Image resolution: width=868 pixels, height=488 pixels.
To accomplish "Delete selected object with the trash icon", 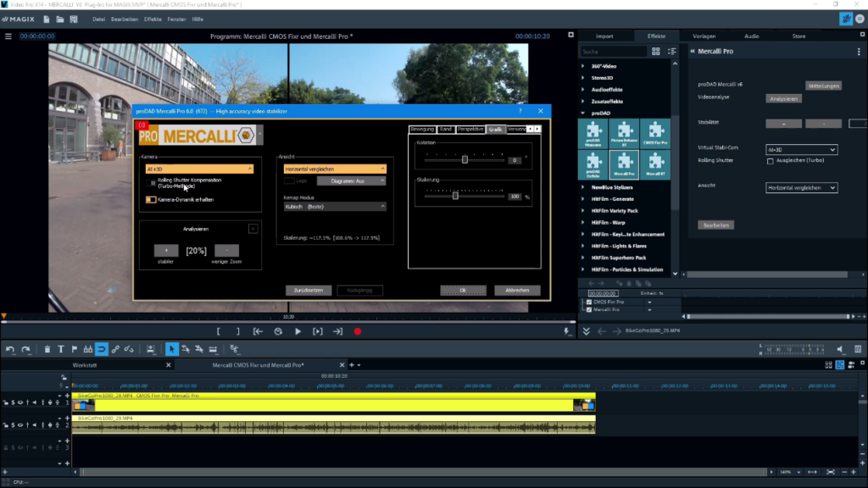I will [47, 349].
